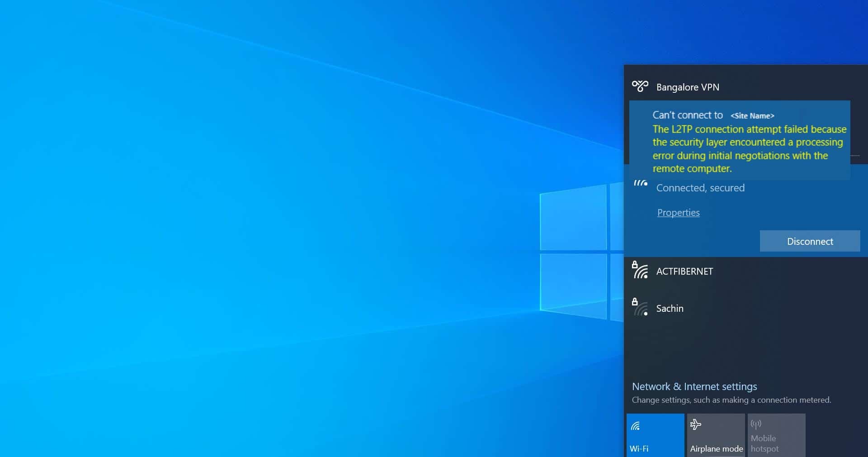Screen dimensions: 868x457
Task: Toggle the Wi-Fi tile label
Action: click(x=639, y=449)
